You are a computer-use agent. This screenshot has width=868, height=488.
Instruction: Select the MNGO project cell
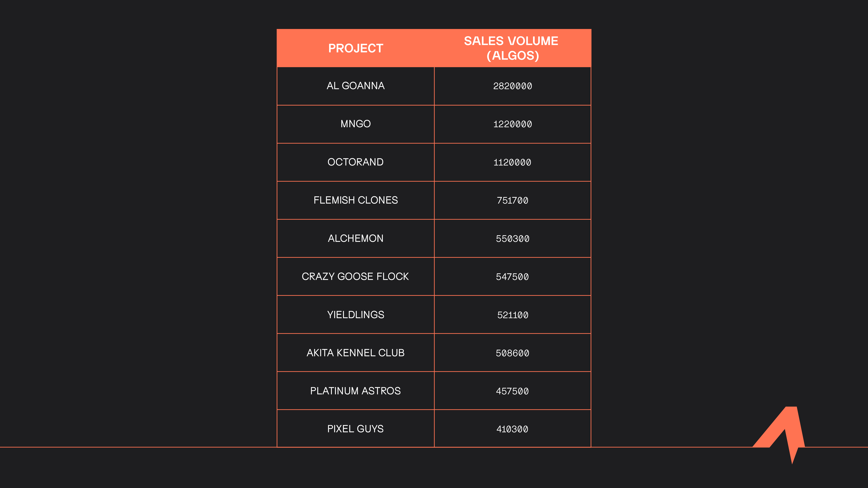[x=355, y=124]
